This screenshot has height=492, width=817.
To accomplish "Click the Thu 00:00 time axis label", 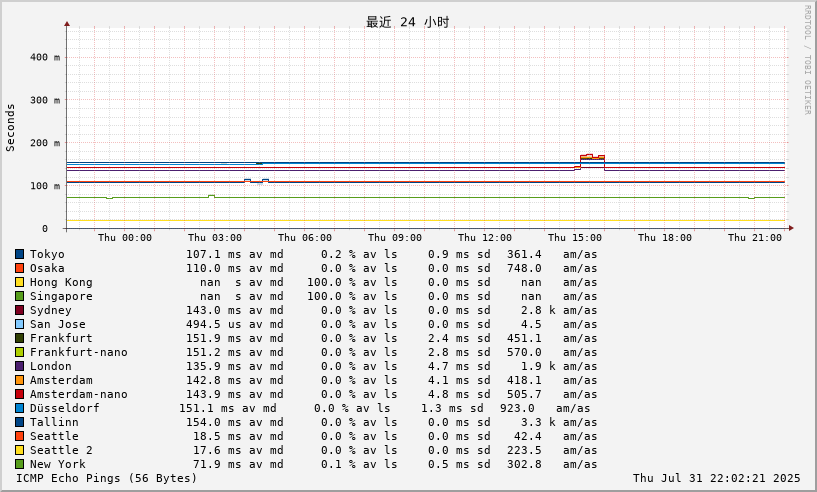I will tap(125, 238).
